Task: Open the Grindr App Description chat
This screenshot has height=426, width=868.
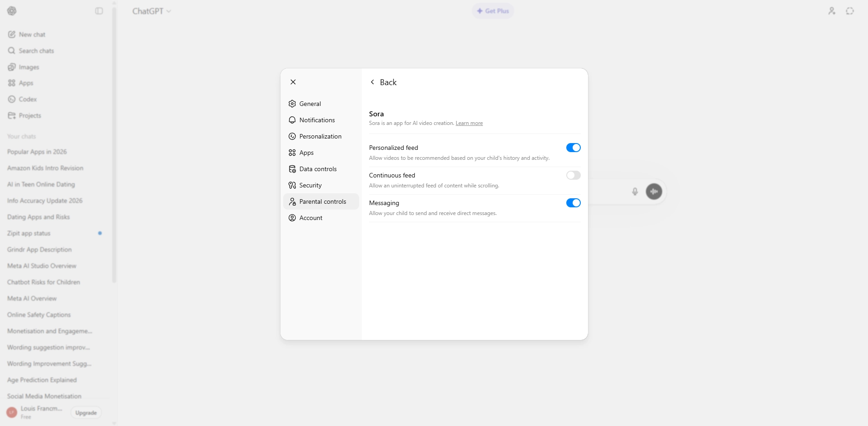Action: coord(39,249)
